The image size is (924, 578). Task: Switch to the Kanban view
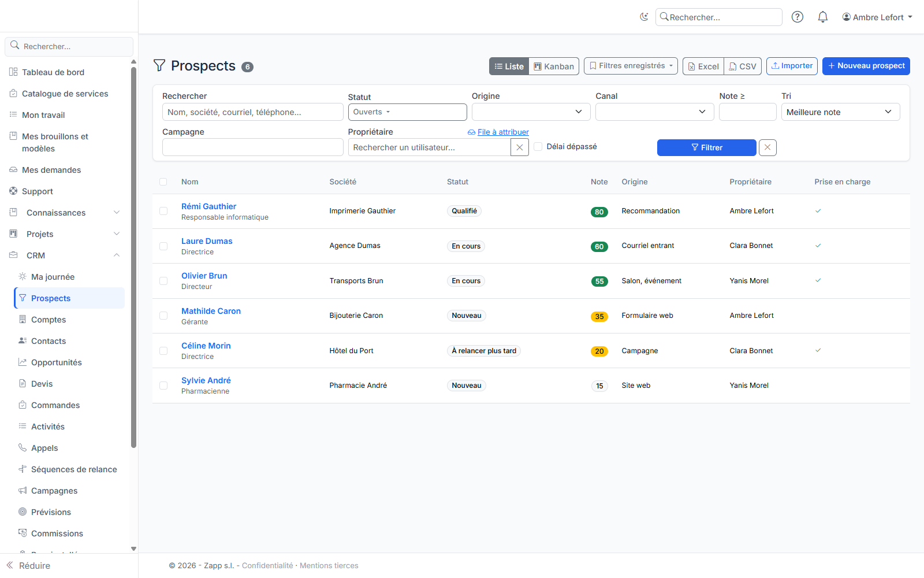point(554,66)
